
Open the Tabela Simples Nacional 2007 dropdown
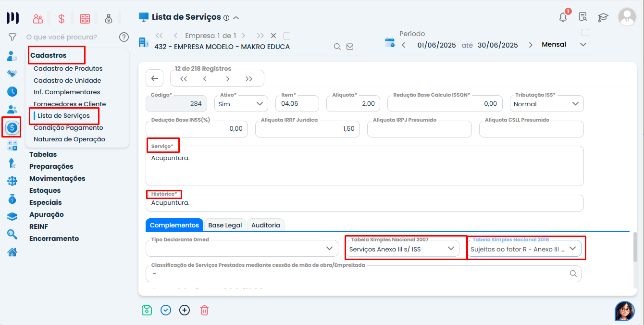coord(402,249)
